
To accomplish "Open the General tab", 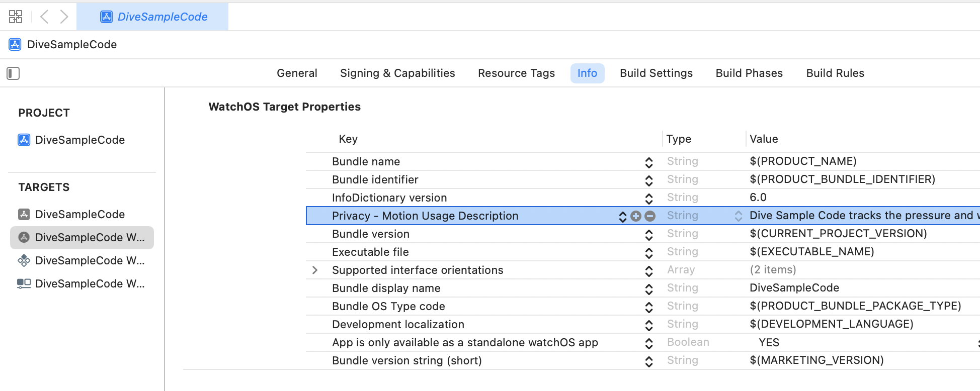I will pyautogui.click(x=297, y=73).
